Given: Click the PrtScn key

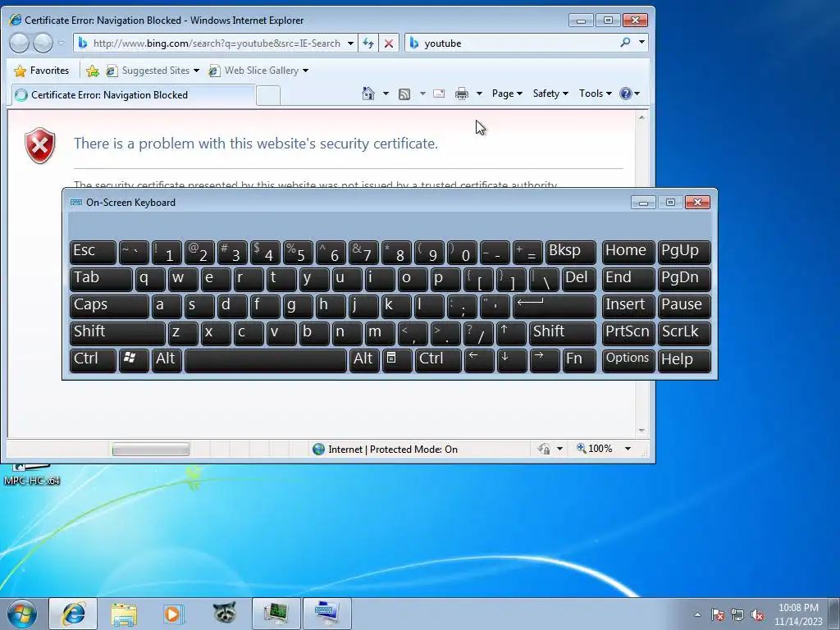Looking at the screenshot, I should pos(628,333).
